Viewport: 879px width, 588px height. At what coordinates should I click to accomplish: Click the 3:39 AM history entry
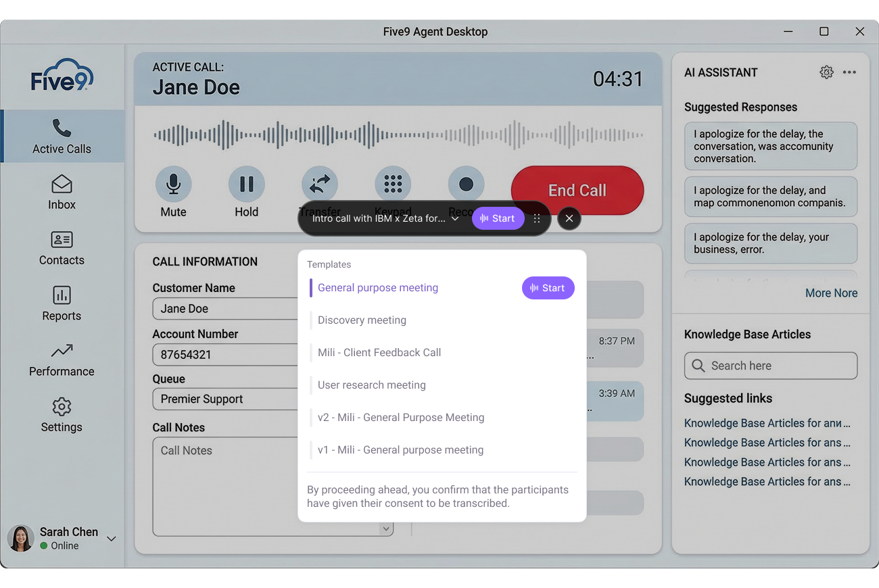click(x=615, y=401)
